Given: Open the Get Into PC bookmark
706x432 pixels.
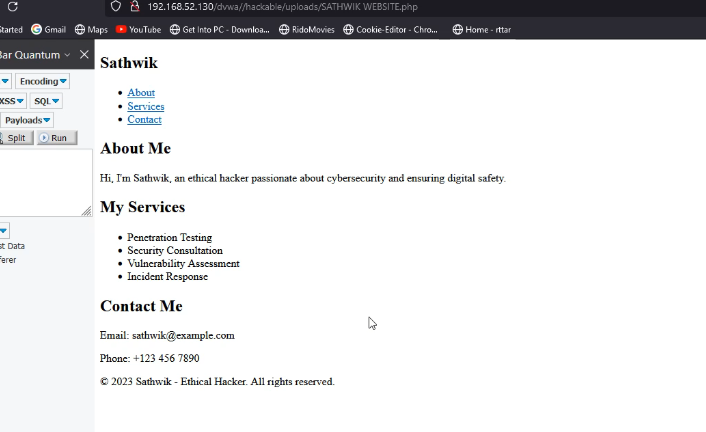Looking at the screenshot, I should click(x=220, y=30).
